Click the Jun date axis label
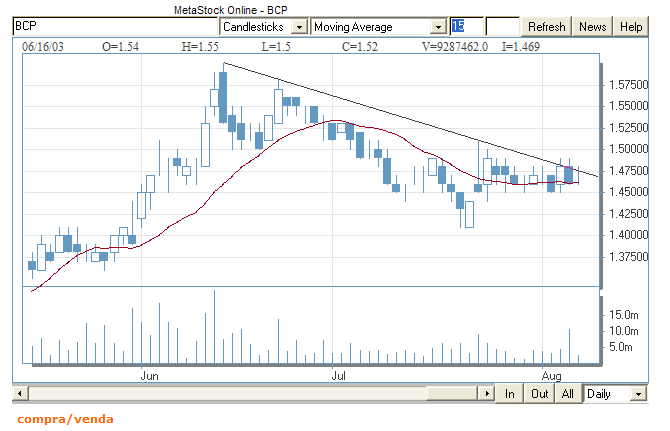The height and width of the screenshot is (431, 670). point(150,376)
